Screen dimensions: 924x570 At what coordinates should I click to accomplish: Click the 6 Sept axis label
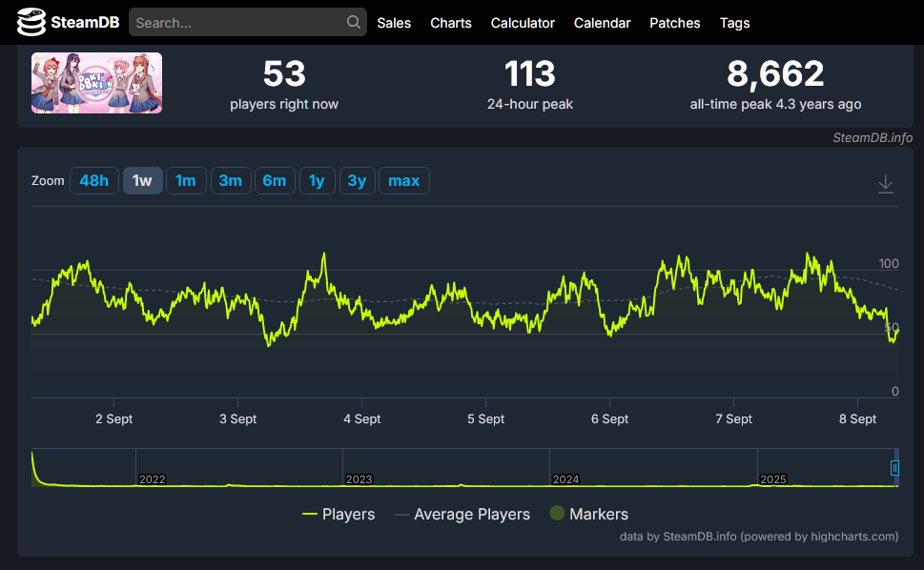pyautogui.click(x=610, y=418)
